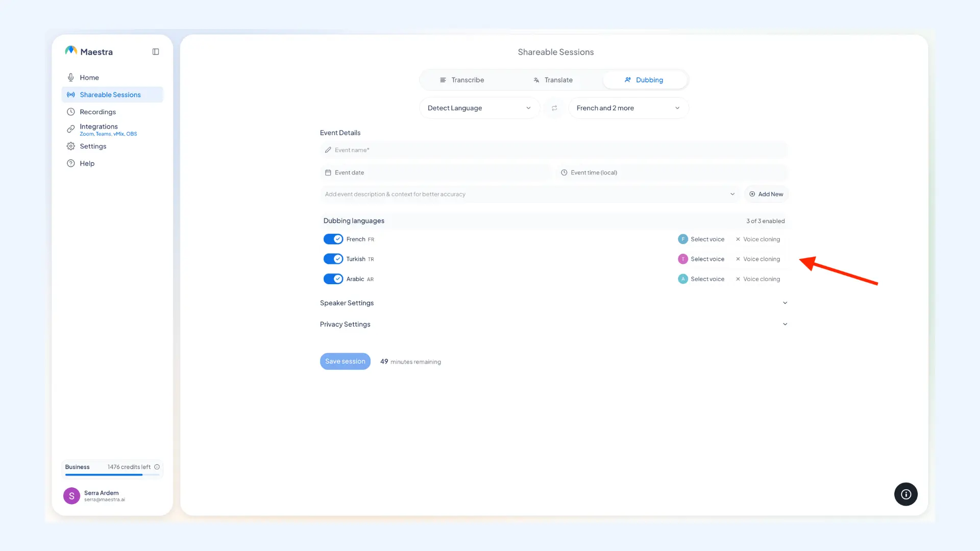Open the event description context dropdown
The image size is (980, 551).
(530, 194)
